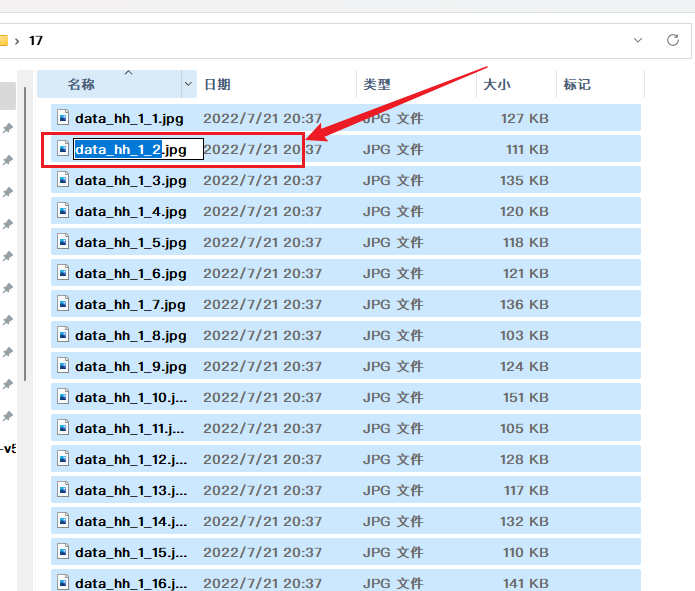Select the file name data_hh_1_8.jpg
This screenshot has height=591, width=695.
point(131,337)
